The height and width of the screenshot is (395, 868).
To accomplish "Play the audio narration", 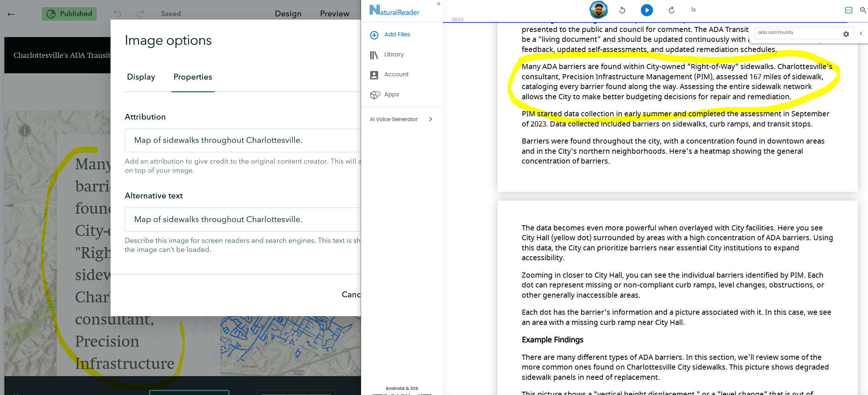I will point(647,10).
